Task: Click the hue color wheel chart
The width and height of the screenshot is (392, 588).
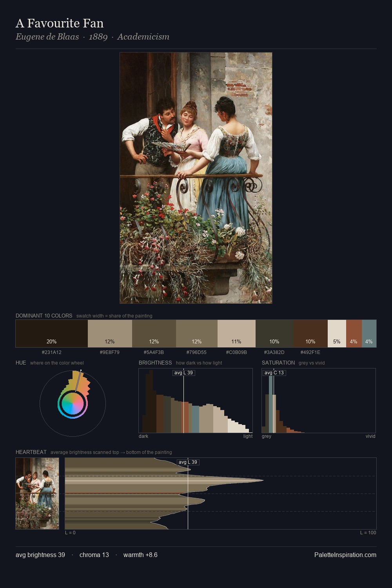Action: [x=73, y=403]
